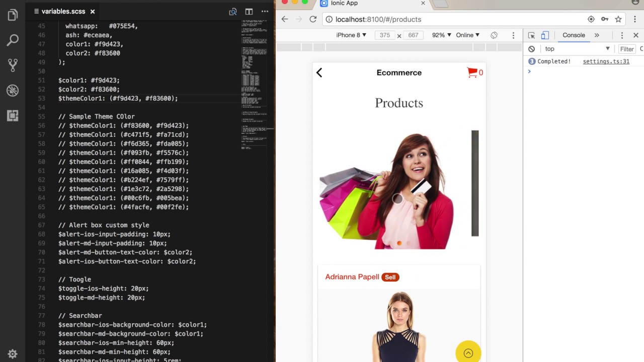Click the Sell badge
The width and height of the screenshot is (644, 362).
click(390, 277)
